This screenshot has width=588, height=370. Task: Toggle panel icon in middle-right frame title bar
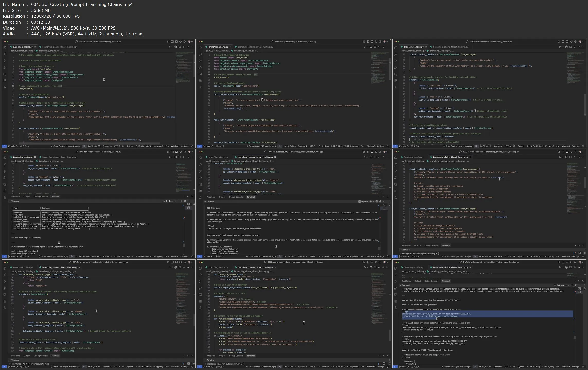point(567,152)
